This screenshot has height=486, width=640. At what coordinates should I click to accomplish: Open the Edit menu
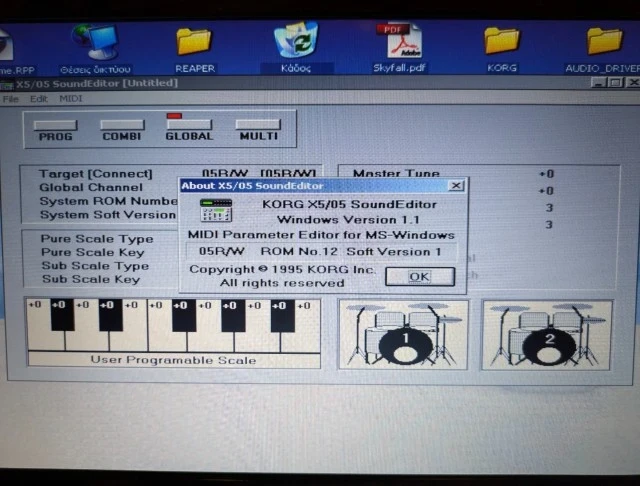click(x=39, y=99)
